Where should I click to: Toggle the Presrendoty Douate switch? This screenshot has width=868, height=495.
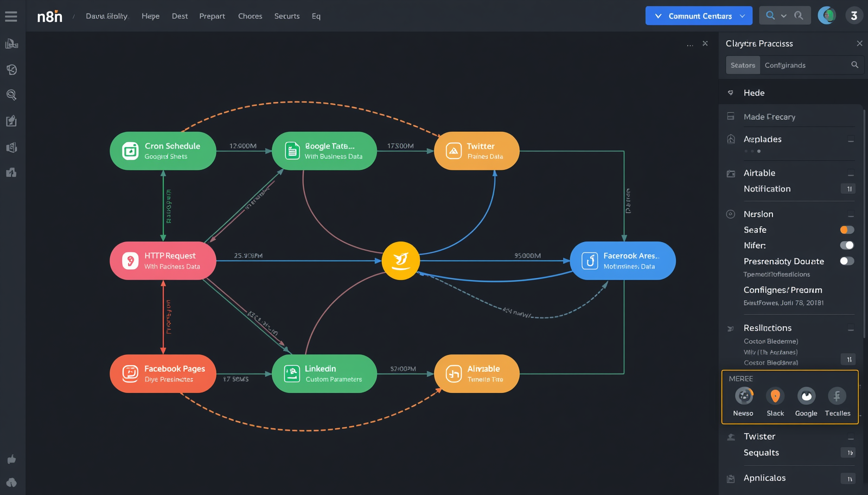847,261
